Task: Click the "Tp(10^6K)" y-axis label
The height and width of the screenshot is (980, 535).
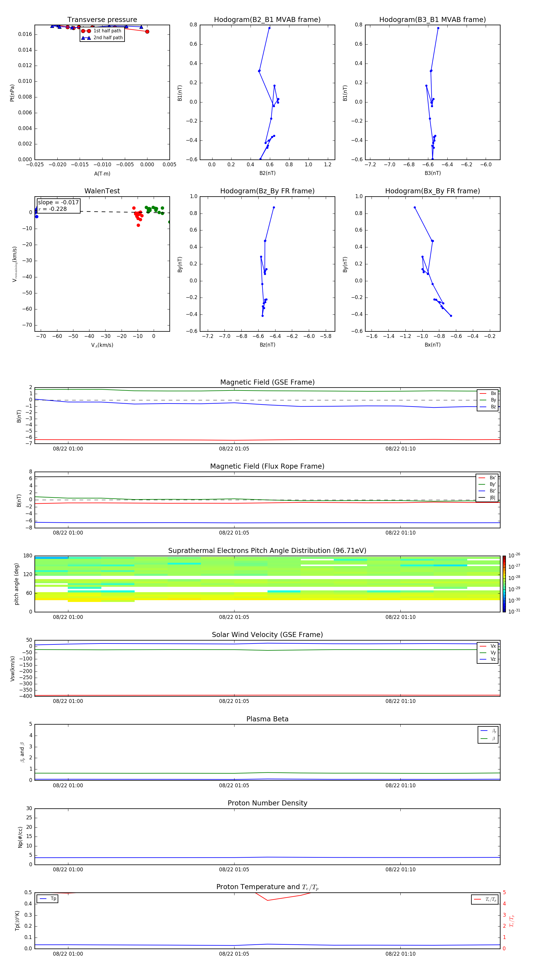Action: pos(17,921)
